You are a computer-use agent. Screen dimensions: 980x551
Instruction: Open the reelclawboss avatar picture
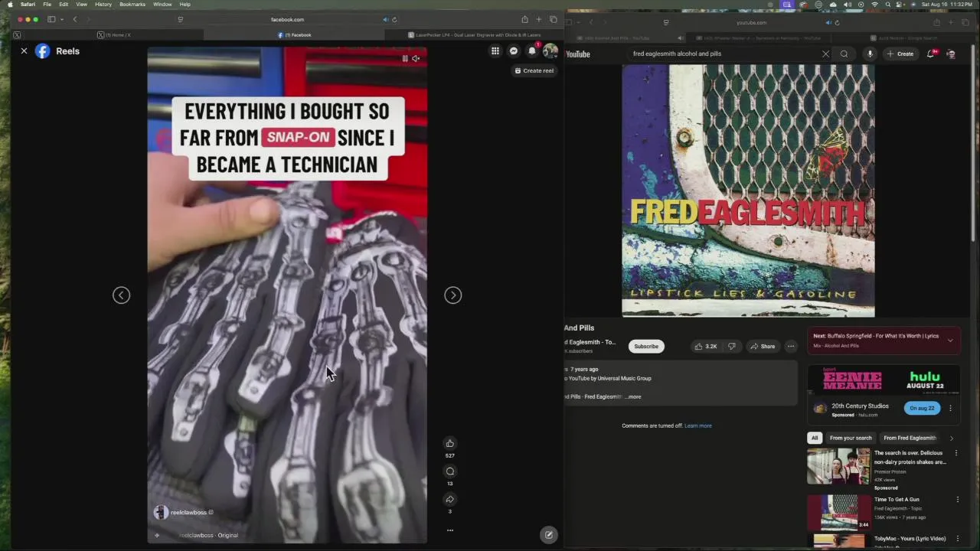point(161,512)
